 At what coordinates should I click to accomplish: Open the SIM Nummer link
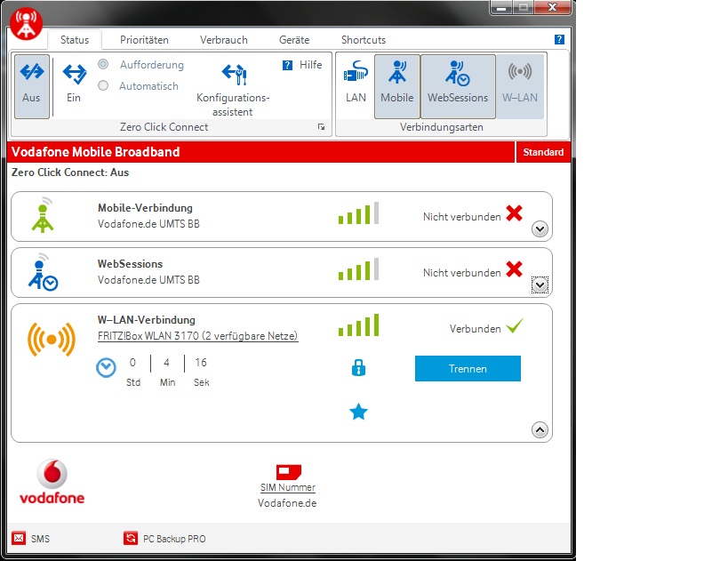pos(287,487)
